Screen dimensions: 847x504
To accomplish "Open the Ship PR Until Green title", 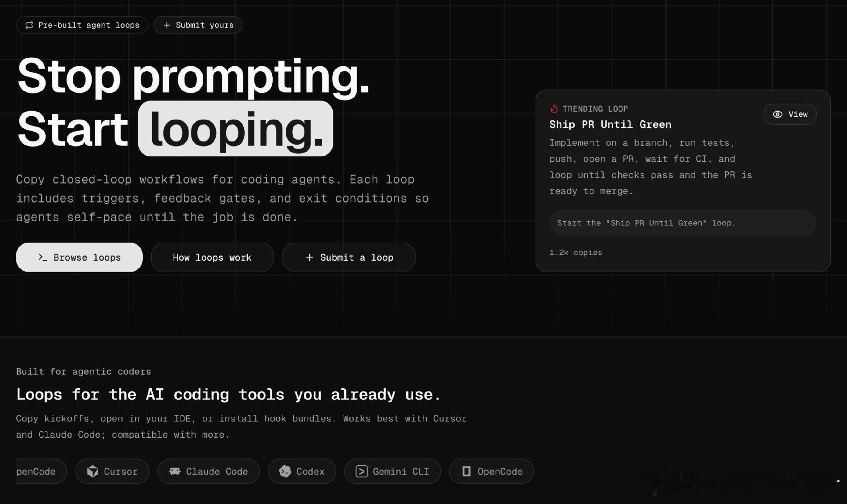I will pyautogui.click(x=610, y=125).
